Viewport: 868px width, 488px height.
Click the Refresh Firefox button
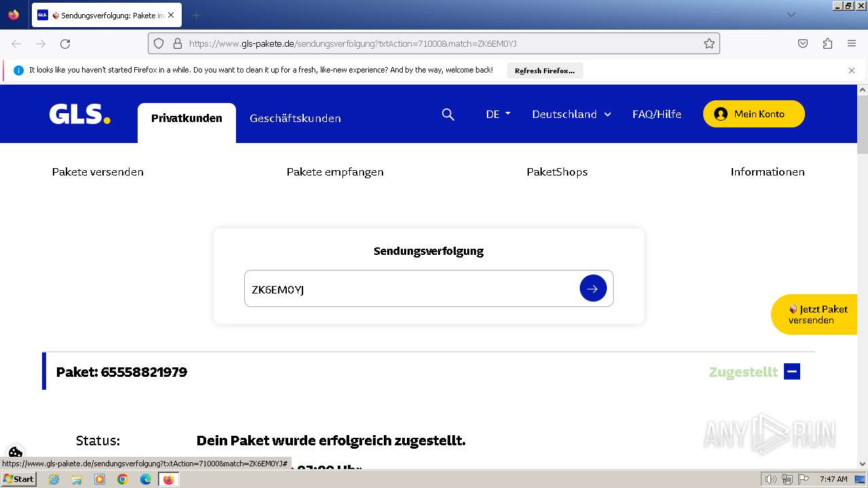coord(545,70)
